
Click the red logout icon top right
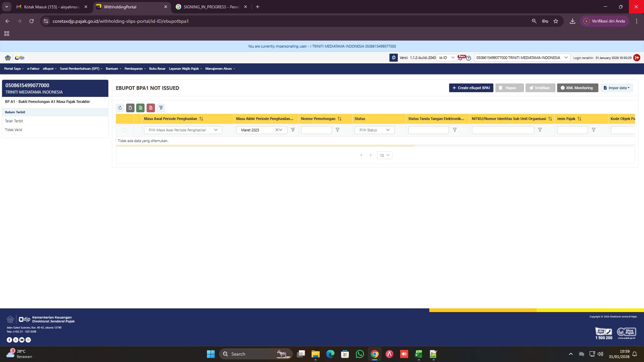tap(637, 58)
